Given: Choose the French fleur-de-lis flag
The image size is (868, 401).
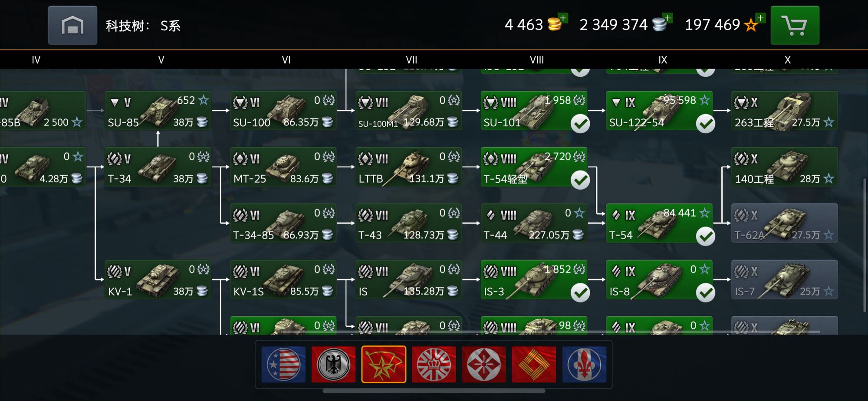Looking at the screenshot, I should (584, 365).
